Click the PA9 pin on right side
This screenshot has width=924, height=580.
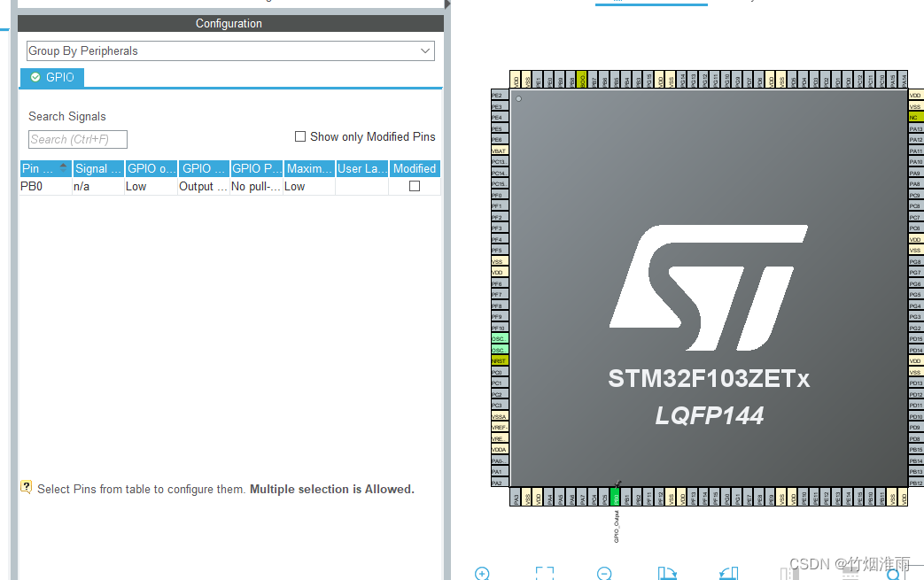point(916,174)
